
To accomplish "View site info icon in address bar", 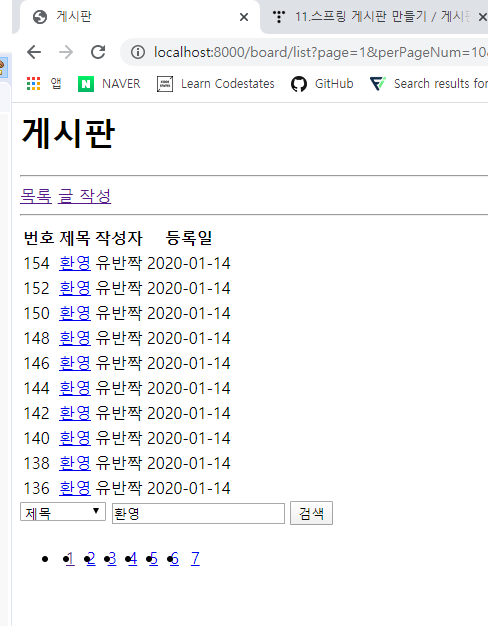I will pos(138,52).
